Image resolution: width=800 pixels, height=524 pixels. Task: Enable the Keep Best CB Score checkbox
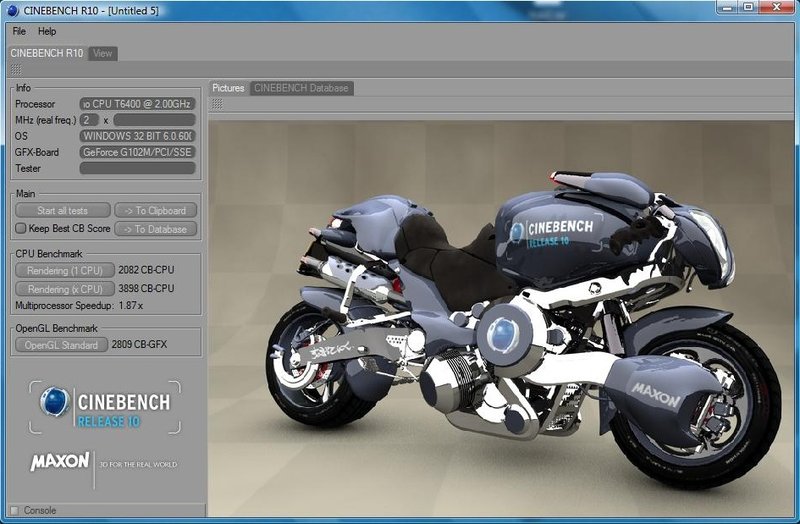(x=20, y=228)
